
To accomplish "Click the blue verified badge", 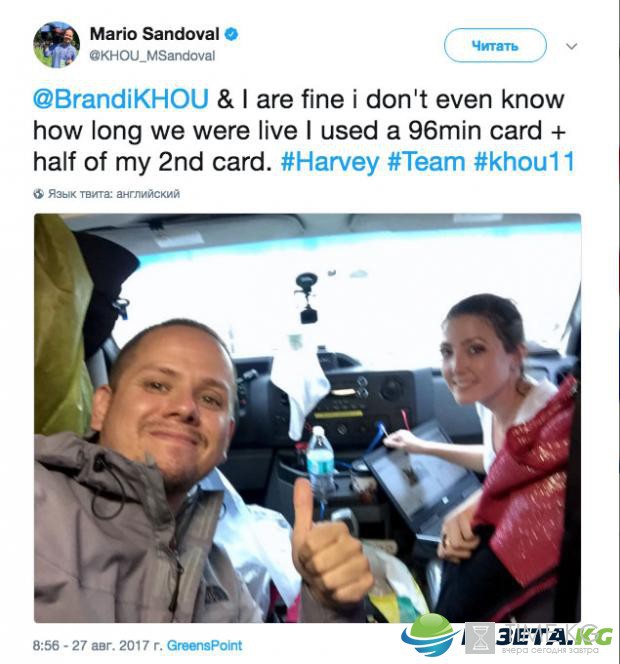I will click(x=231, y=34).
